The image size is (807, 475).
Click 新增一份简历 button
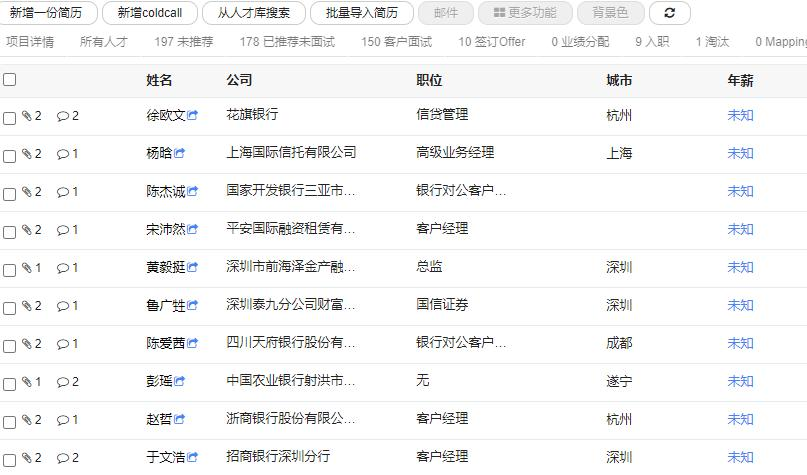coord(47,13)
